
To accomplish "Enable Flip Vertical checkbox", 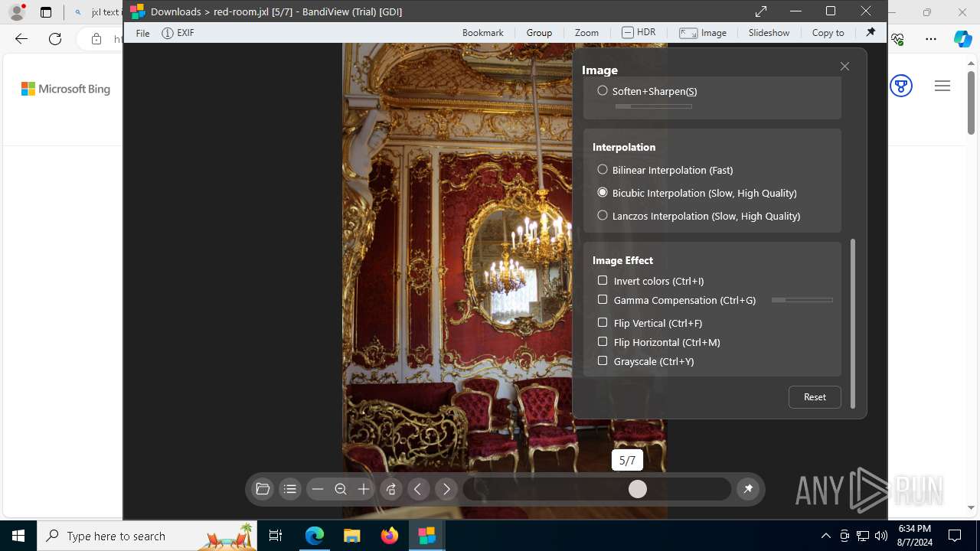I will pos(603,322).
